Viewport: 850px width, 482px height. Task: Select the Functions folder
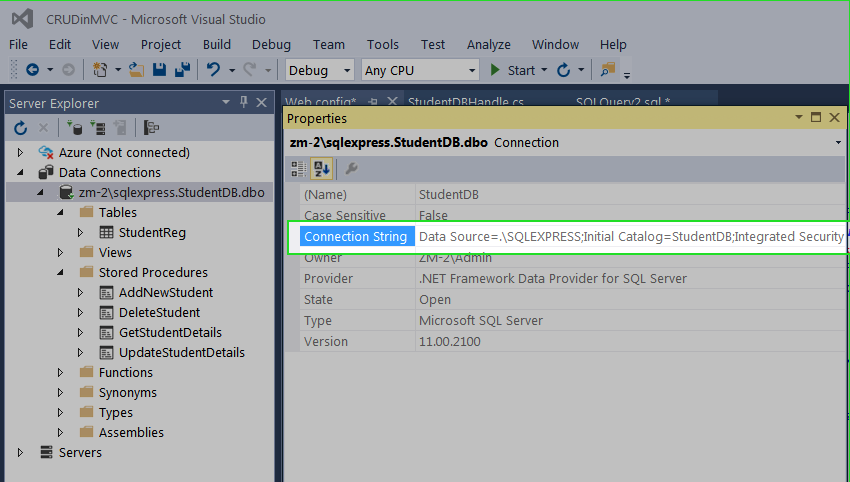(126, 372)
